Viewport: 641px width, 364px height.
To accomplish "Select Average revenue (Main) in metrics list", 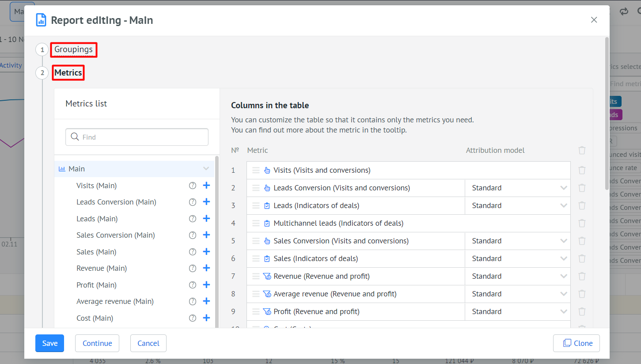I will 115,301.
